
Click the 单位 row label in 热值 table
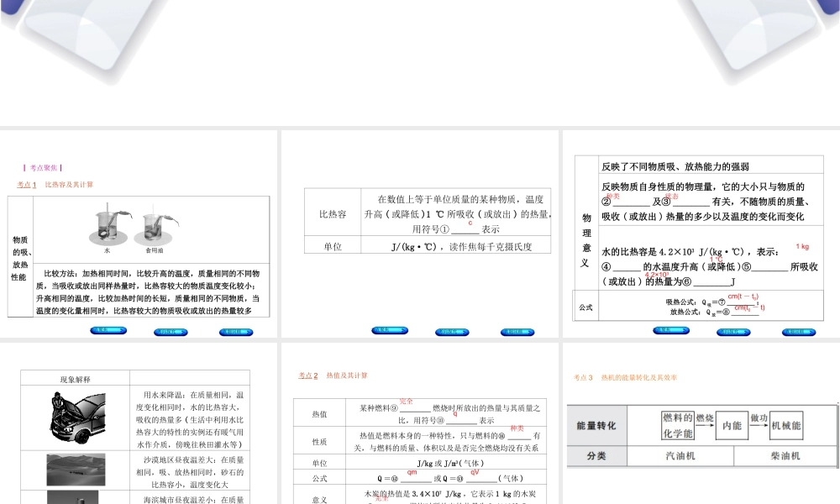click(319, 464)
